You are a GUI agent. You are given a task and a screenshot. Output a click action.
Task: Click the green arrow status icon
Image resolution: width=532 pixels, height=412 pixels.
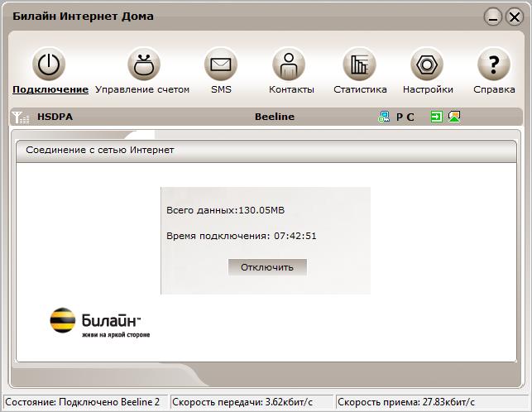[436, 117]
